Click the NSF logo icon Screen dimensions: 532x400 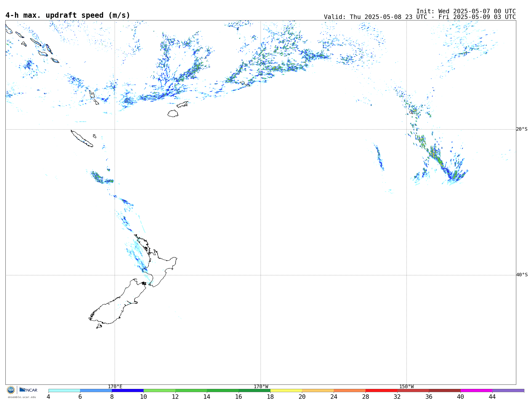tap(11, 390)
